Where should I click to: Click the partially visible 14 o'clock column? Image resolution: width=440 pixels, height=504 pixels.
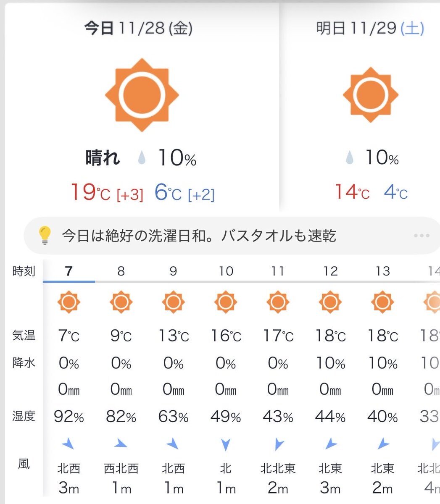(x=433, y=271)
